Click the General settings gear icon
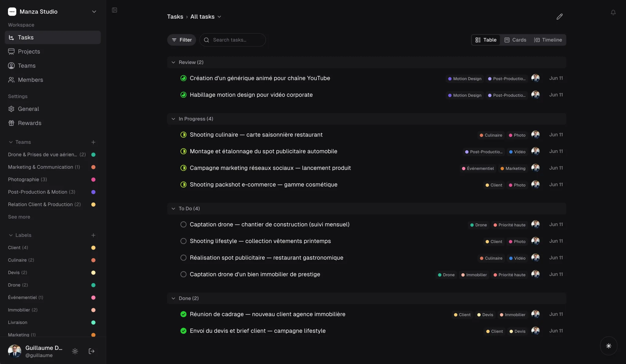The width and height of the screenshot is (626, 364). pos(11,109)
